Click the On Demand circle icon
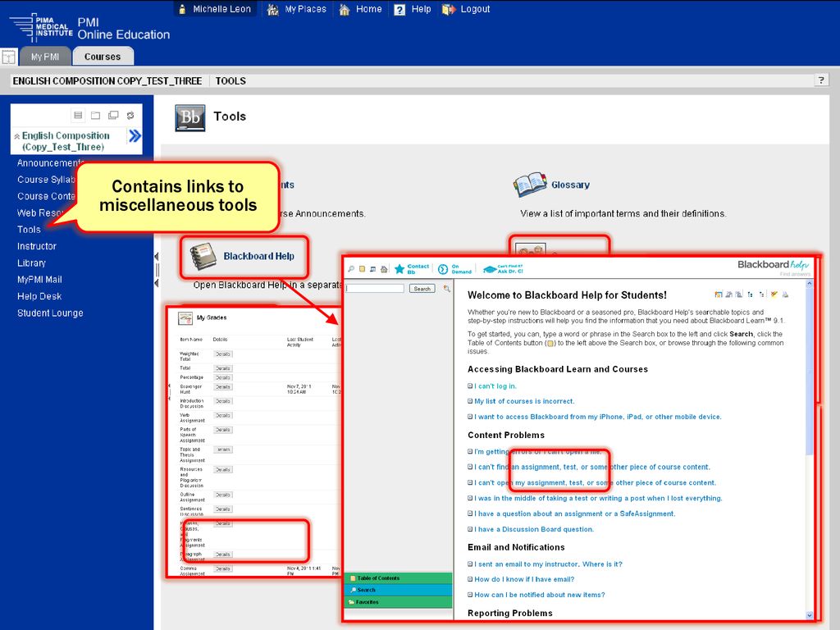840x630 pixels. click(x=442, y=269)
